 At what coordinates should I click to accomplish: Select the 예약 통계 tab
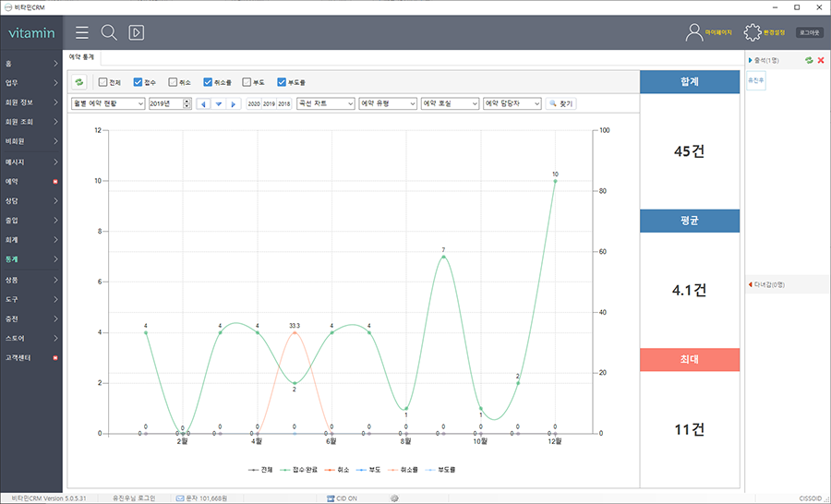pos(81,56)
